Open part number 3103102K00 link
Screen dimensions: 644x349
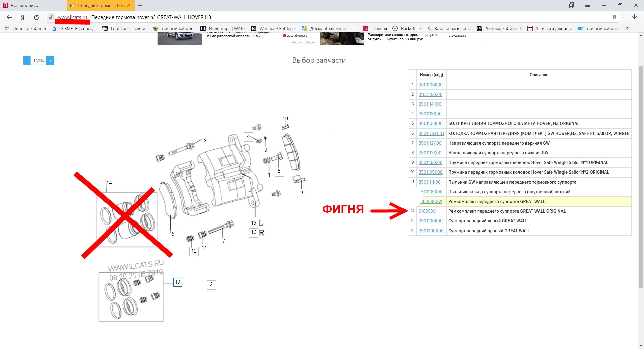tap(430, 94)
